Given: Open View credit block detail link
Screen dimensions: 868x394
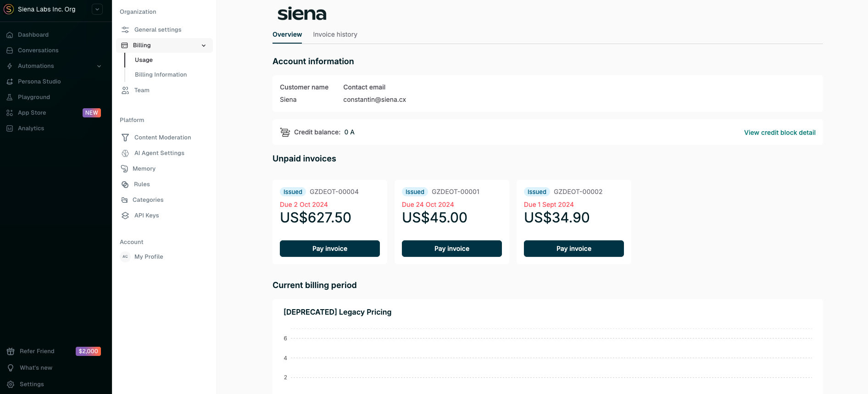Looking at the screenshot, I should 780,133.
